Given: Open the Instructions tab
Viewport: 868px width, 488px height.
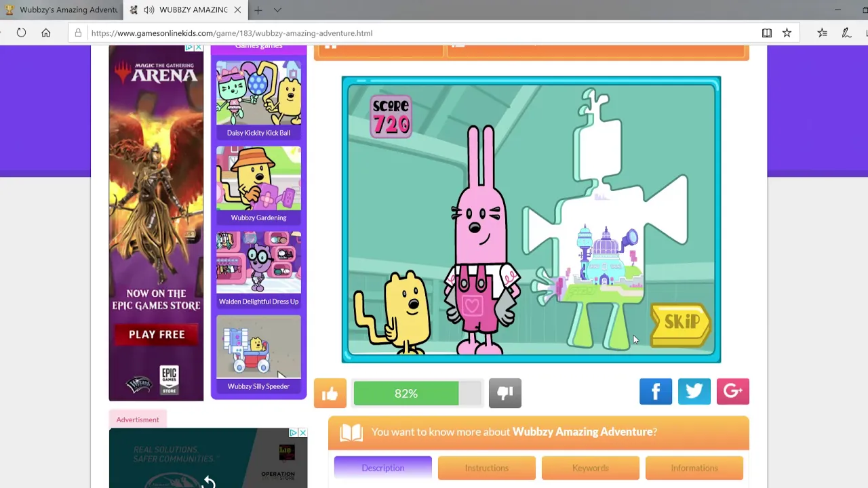Looking at the screenshot, I should click(x=487, y=468).
